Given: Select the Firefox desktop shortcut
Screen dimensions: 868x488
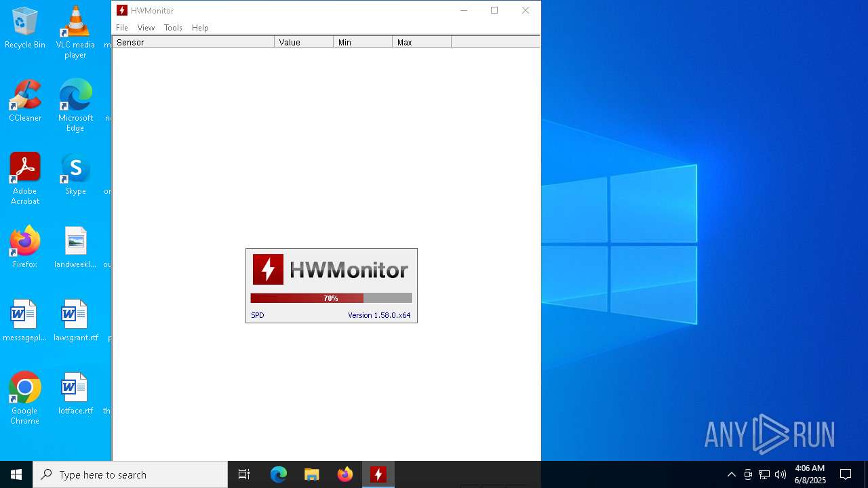Looking at the screenshot, I should click(x=25, y=247).
